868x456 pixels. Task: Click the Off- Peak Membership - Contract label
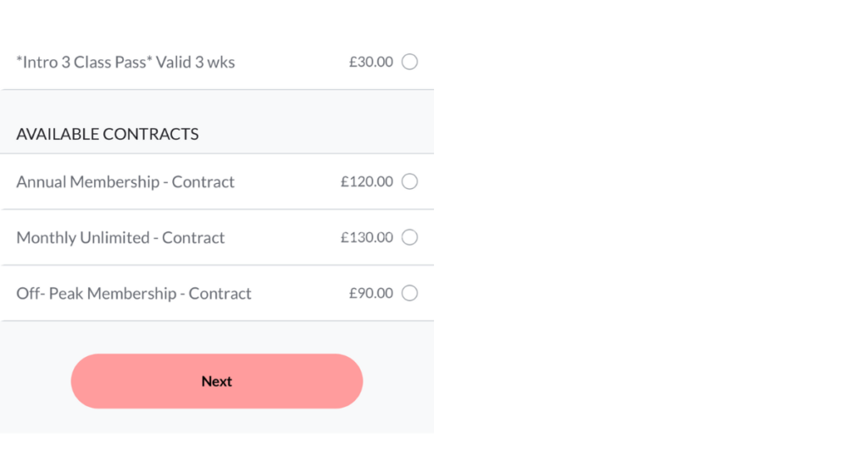click(134, 294)
